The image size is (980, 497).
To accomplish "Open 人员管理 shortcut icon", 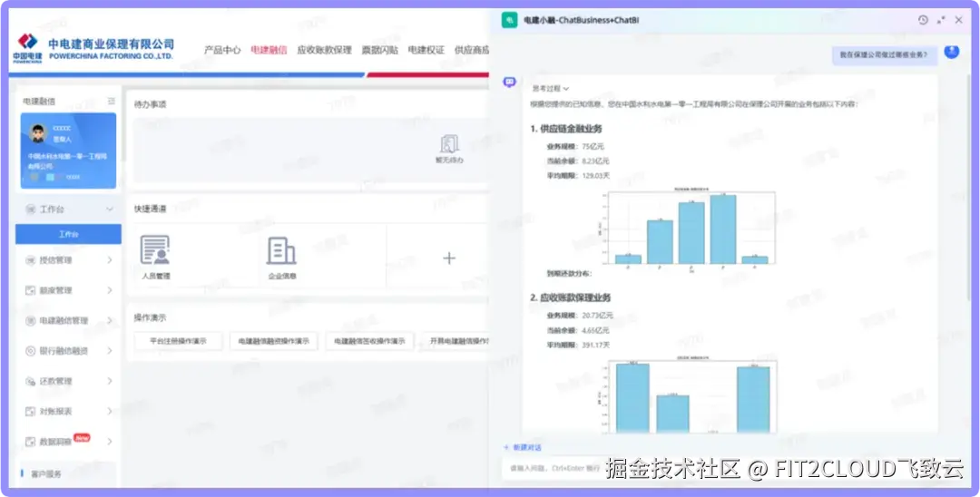I will (155, 249).
